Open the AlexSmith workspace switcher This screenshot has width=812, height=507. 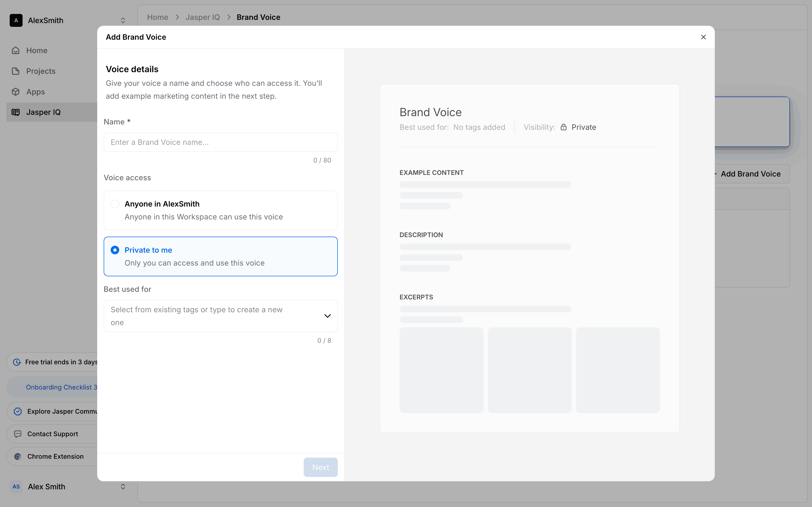tap(123, 20)
